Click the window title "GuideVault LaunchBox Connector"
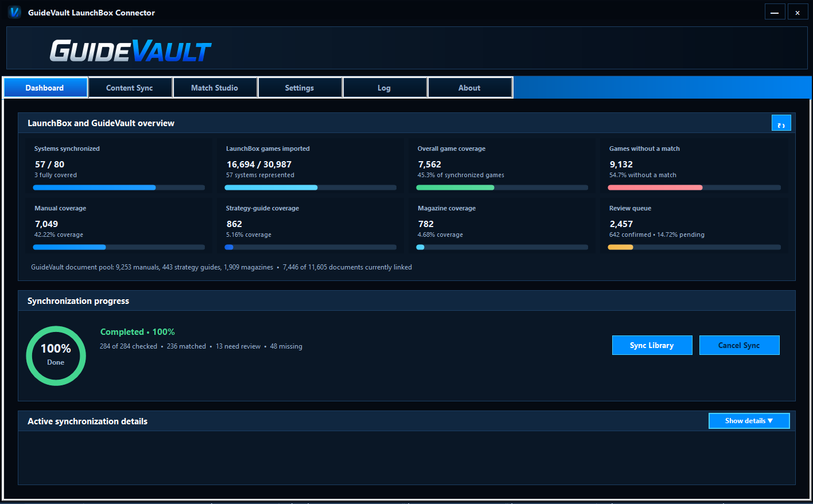813x504 pixels. [x=91, y=13]
